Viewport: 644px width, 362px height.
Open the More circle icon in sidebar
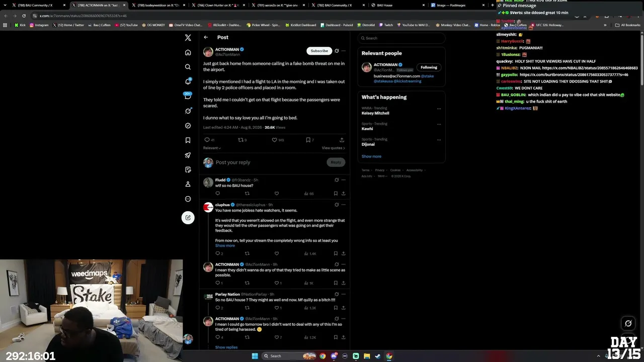(188, 199)
